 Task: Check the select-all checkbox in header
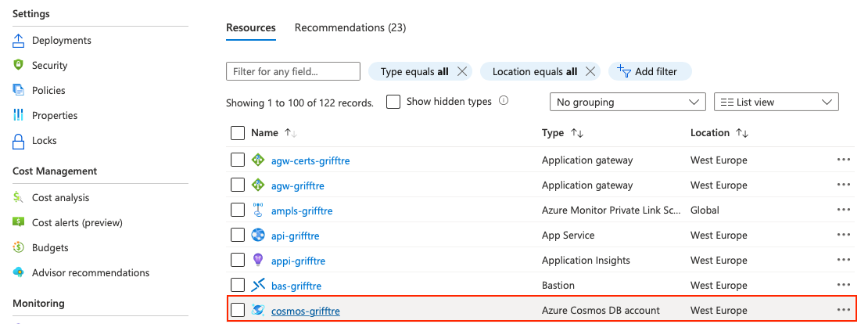pos(238,133)
